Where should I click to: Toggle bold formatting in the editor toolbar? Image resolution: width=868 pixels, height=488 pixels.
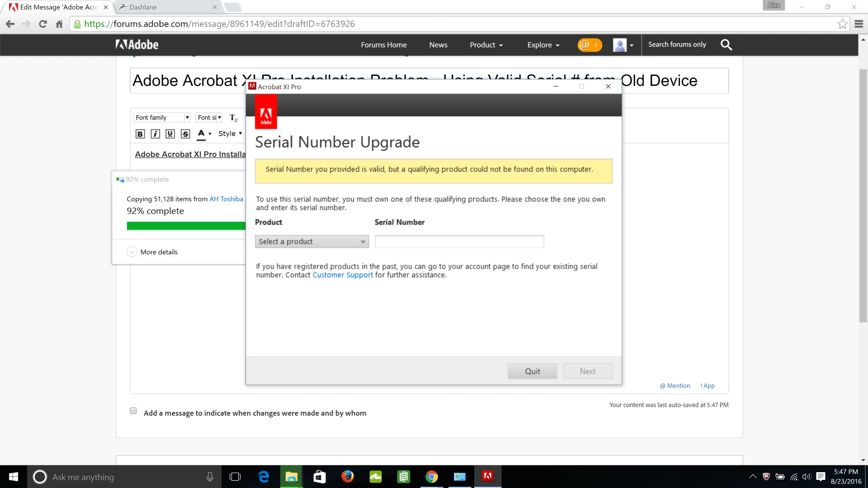(x=140, y=134)
